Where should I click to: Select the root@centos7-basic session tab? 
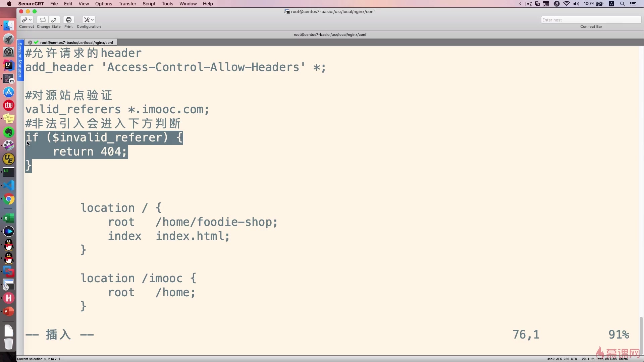76,43
